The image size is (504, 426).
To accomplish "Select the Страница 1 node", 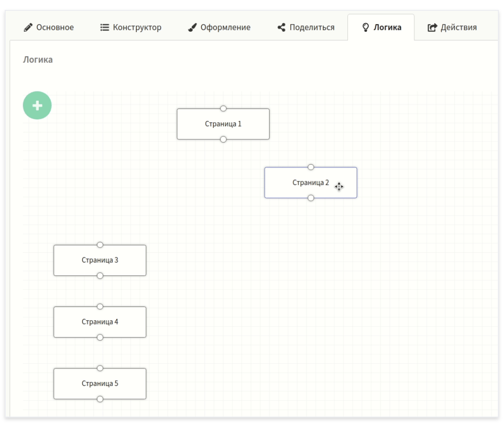I will point(223,124).
